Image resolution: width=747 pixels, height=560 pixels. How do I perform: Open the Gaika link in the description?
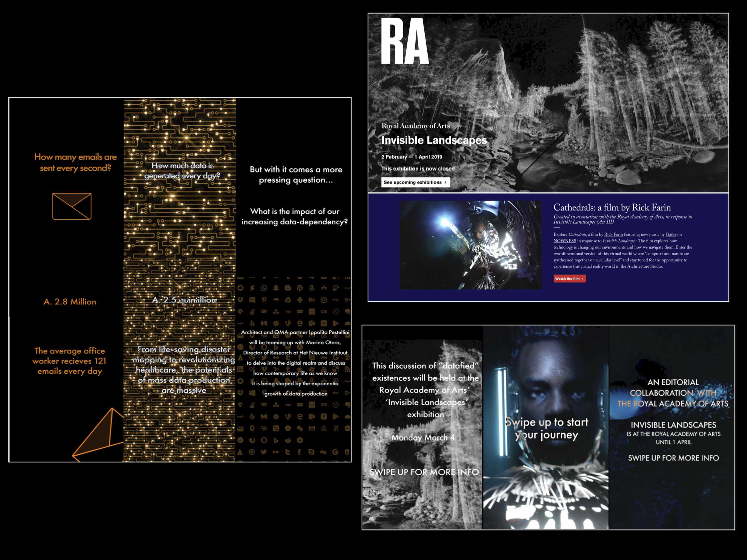(x=671, y=234)
